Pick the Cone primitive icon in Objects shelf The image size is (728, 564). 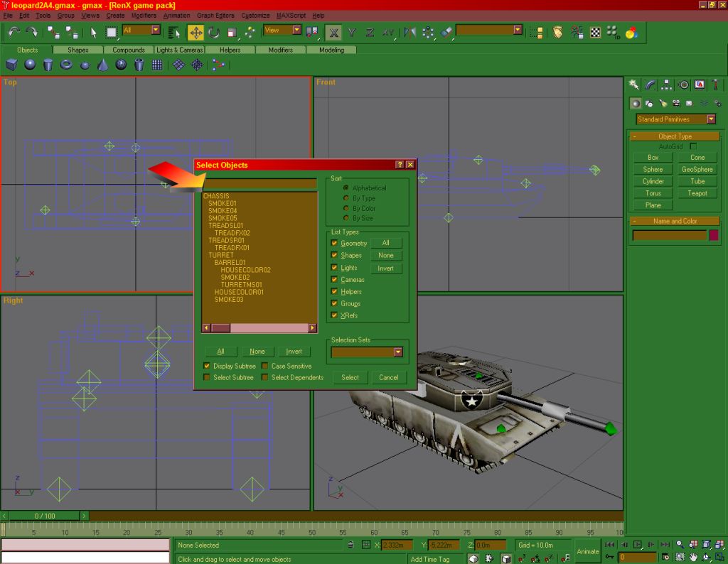coord(102,65)
